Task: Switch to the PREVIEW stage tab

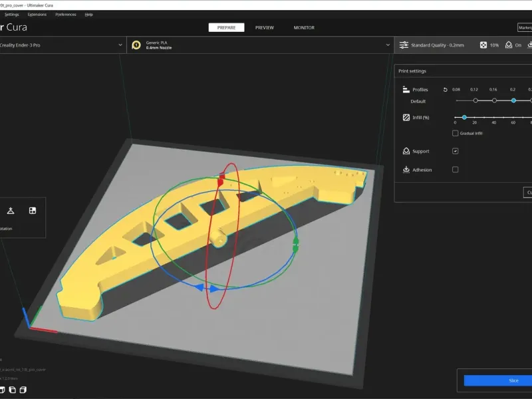Action: point(265,27)
